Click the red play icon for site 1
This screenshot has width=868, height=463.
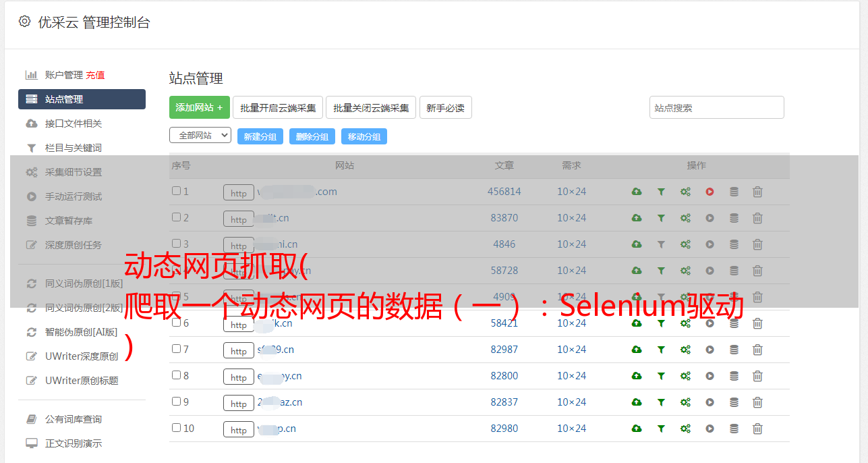pos(710,192)
